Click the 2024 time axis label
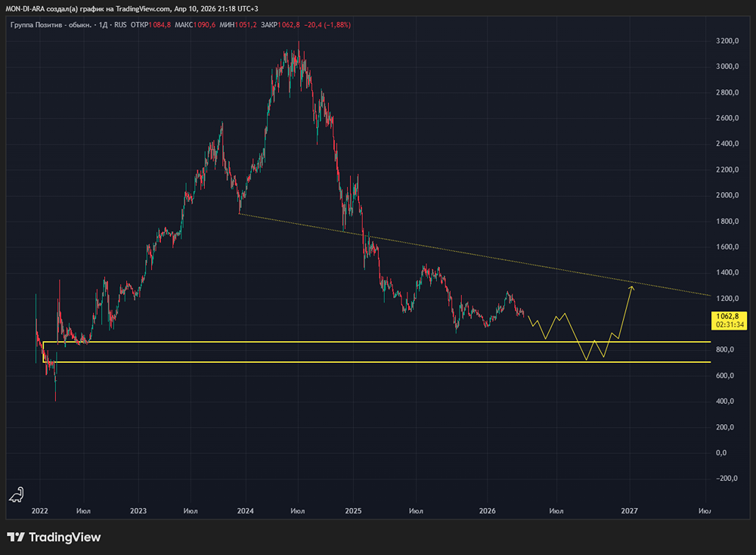 246,511
